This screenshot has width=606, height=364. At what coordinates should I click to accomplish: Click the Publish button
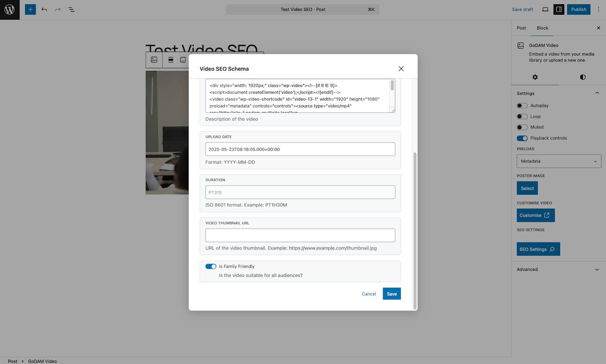click(578, 9)
